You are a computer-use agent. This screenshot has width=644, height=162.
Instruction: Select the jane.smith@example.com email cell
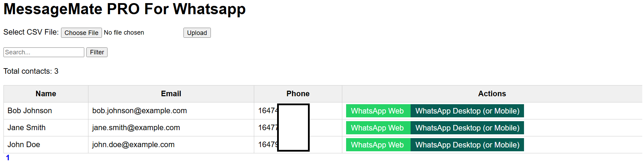click(x=171, y=128)
